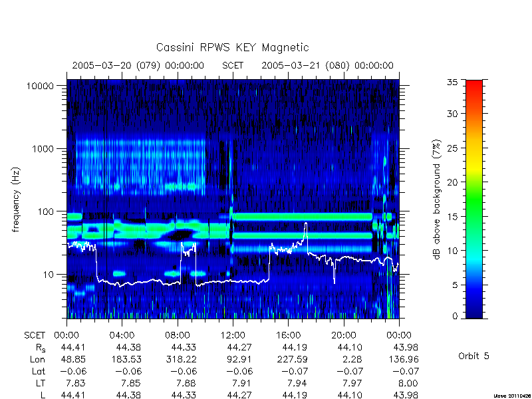Image resolution: width=532 pixels, height=399 pixels.
Task: Click the colorbar tick label 20
Action: 452,182
